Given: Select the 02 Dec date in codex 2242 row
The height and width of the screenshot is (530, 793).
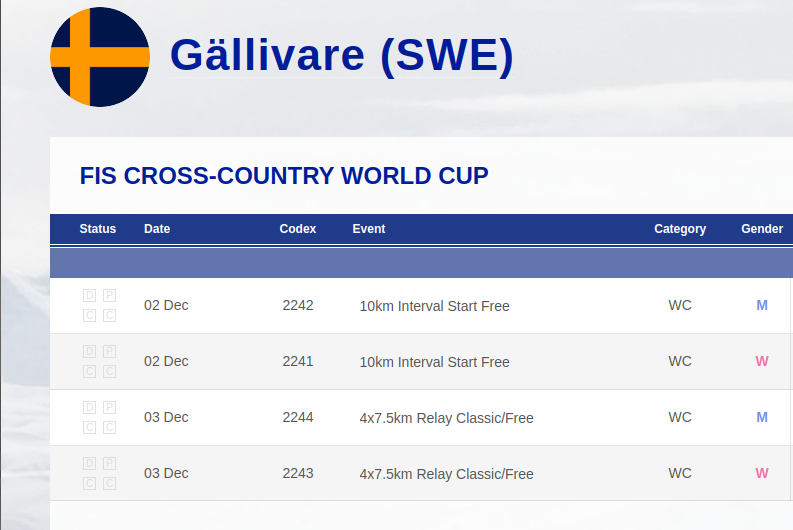Looking at the screenshot, I should (166, 305).
